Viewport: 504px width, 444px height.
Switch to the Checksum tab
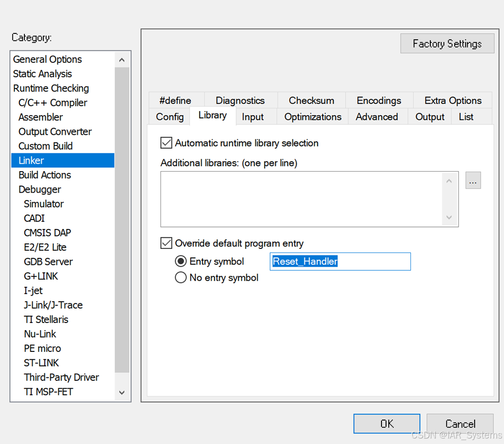311,100
